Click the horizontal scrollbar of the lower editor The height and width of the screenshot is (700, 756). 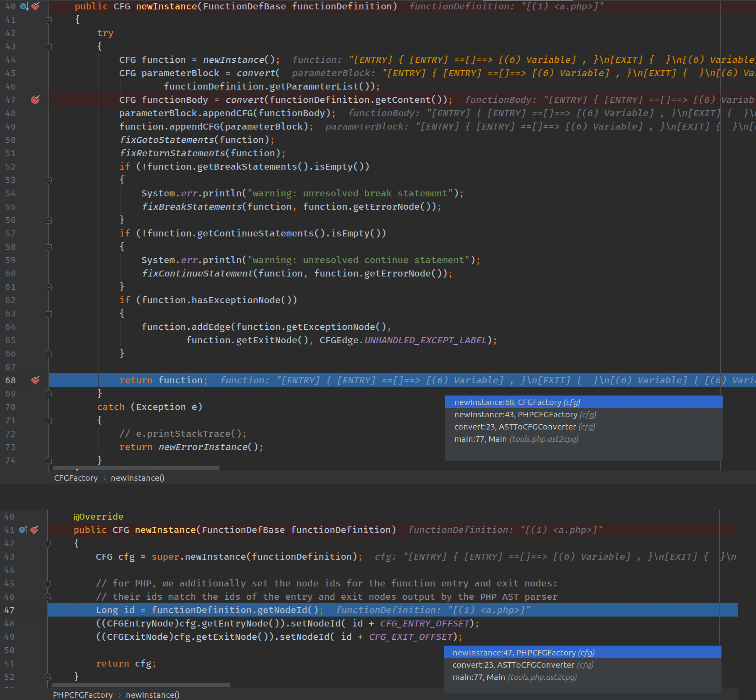[141, 685]
